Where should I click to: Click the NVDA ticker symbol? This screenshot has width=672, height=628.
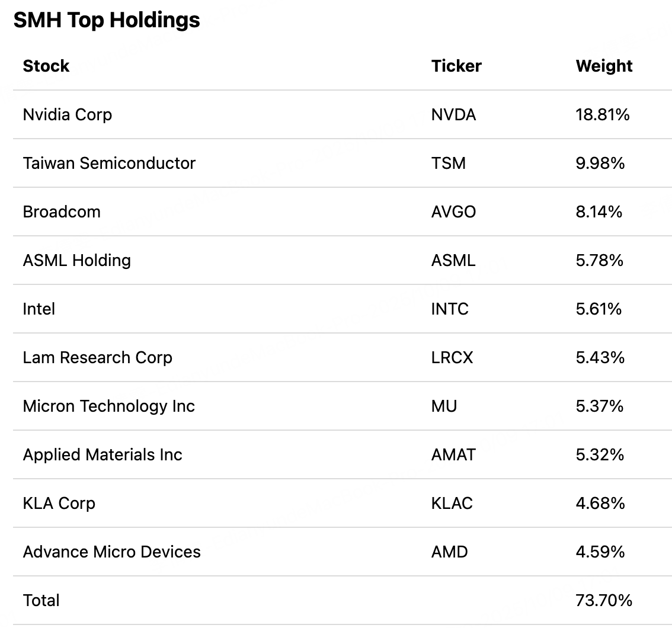pyautogui.click(x=453, y=114)
